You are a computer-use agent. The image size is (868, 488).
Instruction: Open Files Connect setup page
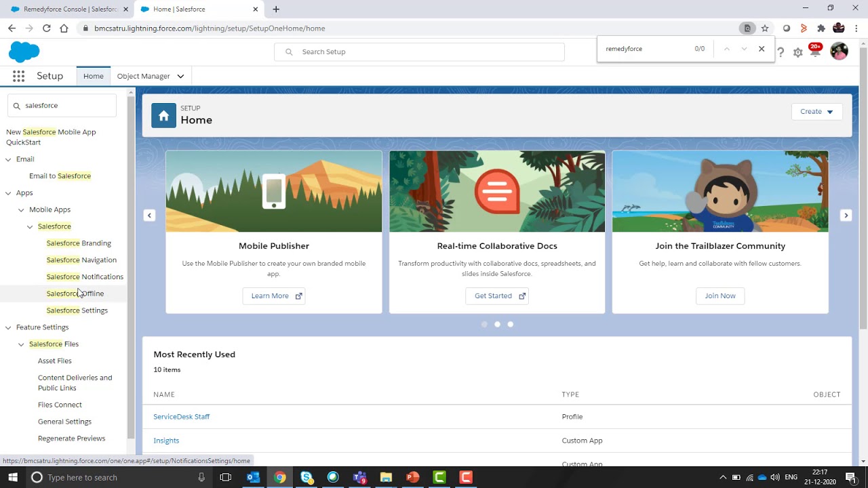coord(60,405)
